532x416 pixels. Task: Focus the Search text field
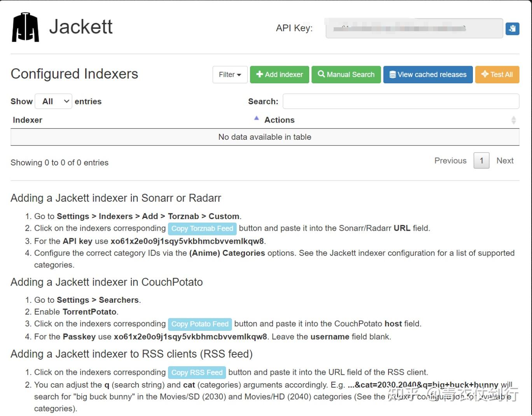(x=401, y=101)
